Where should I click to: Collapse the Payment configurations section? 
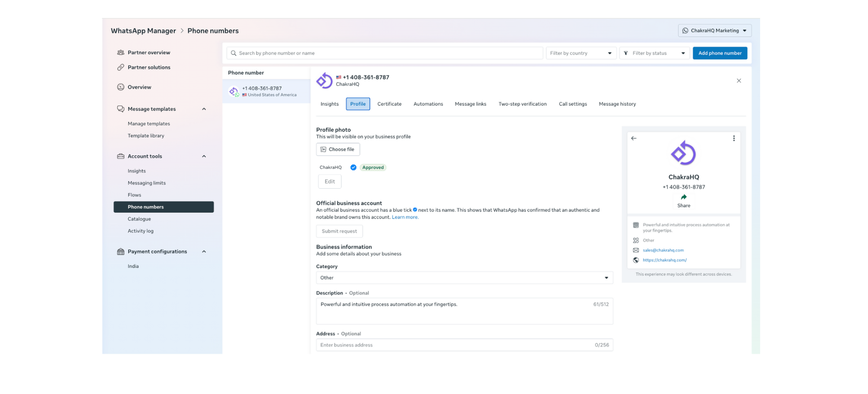coord(204,252)
